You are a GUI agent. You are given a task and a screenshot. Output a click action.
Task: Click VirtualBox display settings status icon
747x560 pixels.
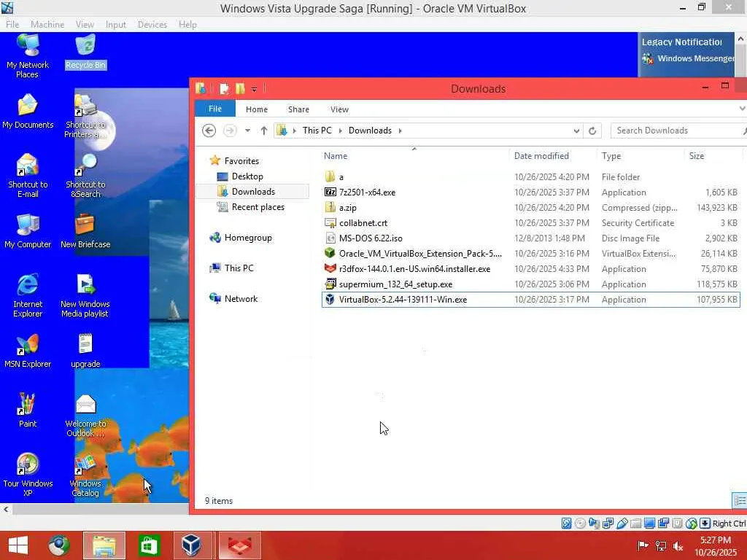[x=649, y=524]
